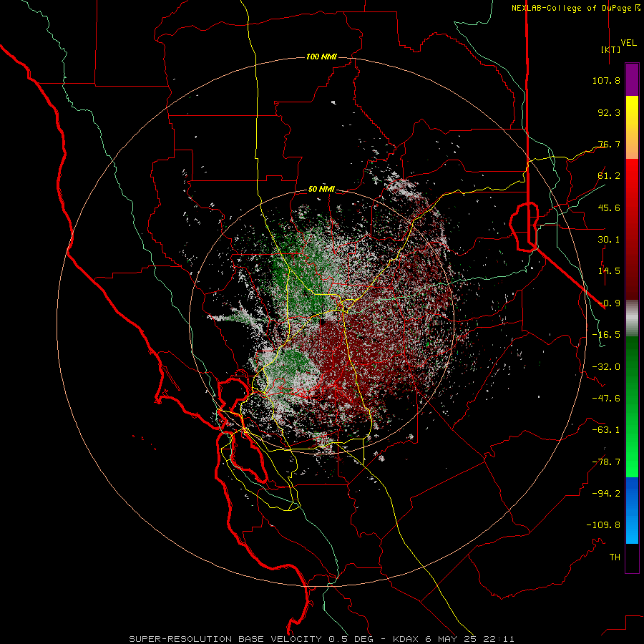The height and width of the screenshot is (644, 644).
Task: Click the -16.5 velocity legend value
Action: pos(606,335)
